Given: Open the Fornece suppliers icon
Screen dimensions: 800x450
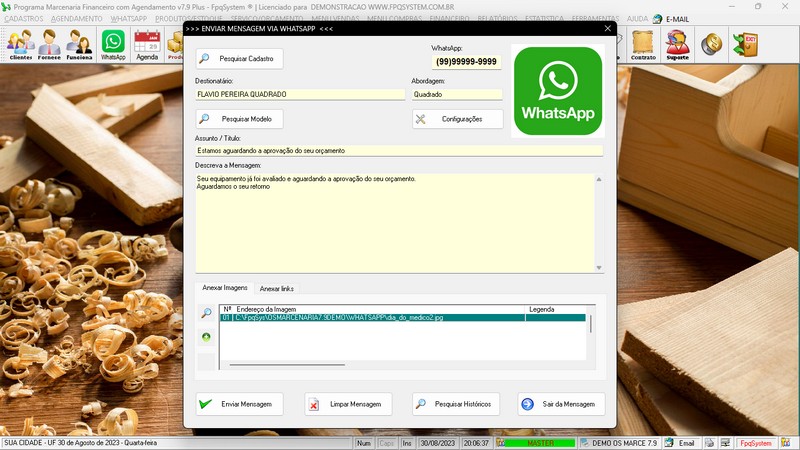Looking at the screenshot, I should click(x=49, y=44).
